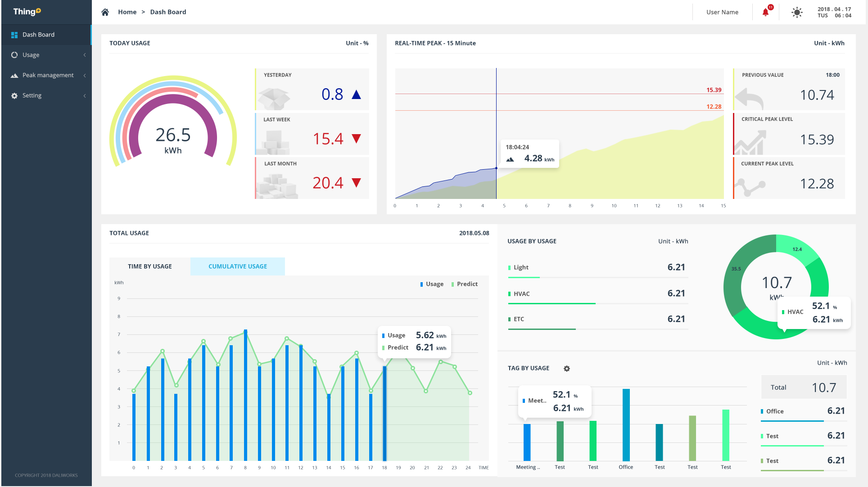The height and width of the screenshot is (487, 868).
Task: Click the Meeting bar in tag chart
Action: 527,442
